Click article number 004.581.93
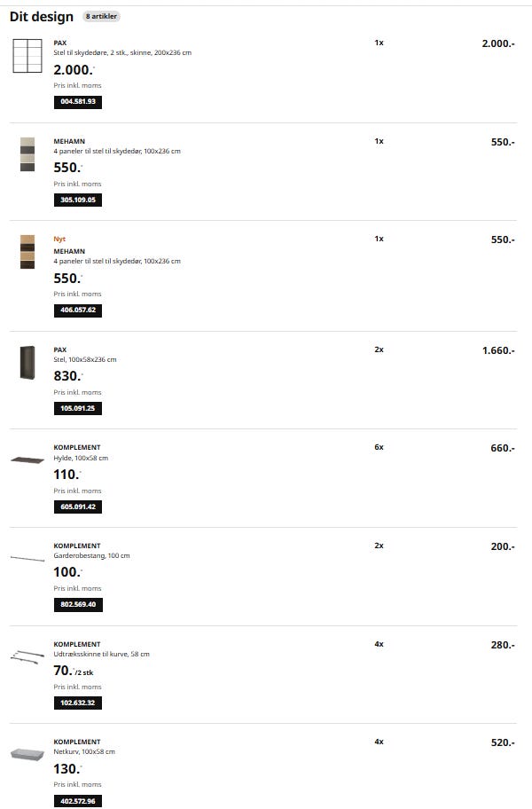 pyautogui.click(x=78, y=102)
